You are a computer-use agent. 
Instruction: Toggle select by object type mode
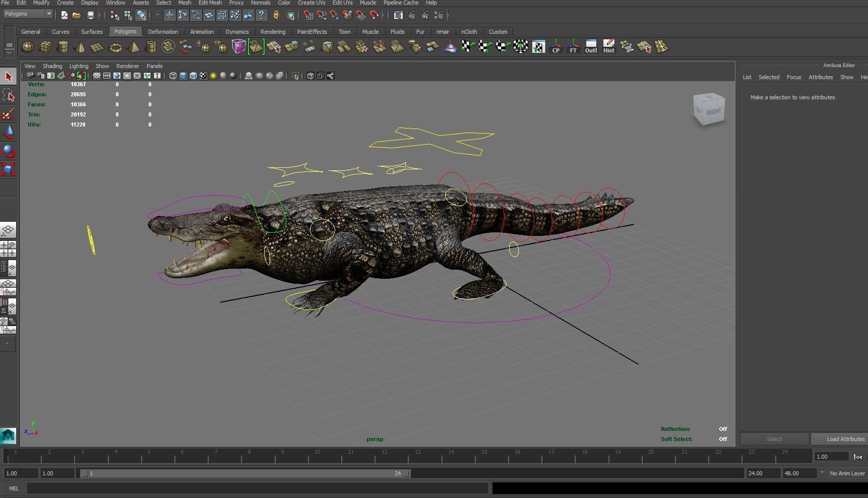pyautogui.click(x=128, y=15)
